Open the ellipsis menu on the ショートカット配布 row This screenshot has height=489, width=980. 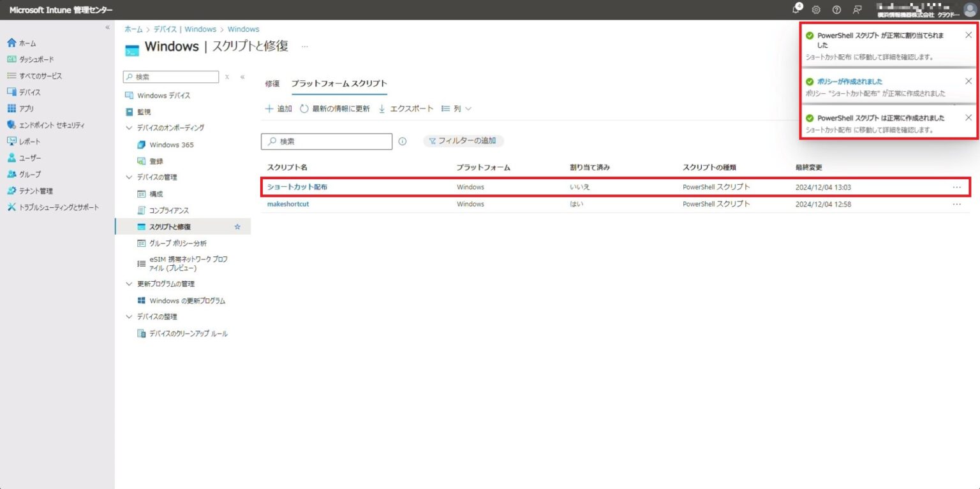tap(956, 187)
